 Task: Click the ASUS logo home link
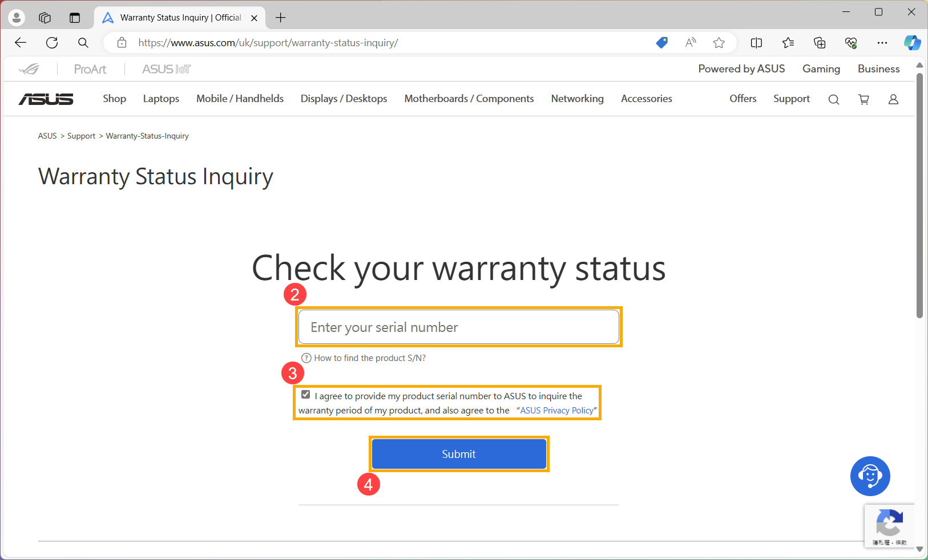tap(46, 99)
